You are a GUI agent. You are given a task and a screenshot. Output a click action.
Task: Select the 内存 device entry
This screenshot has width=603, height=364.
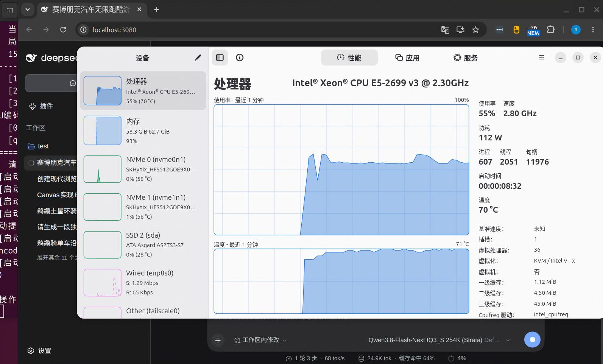click(x=143, y=131)
